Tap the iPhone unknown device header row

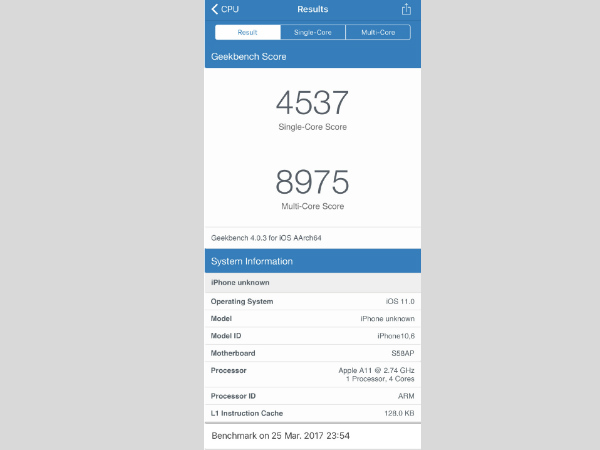click(x=313, y=282)
